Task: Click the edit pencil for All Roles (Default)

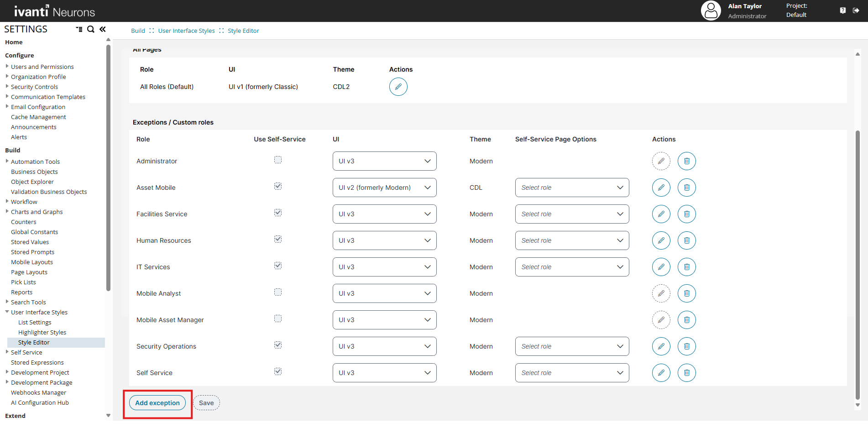Action: pyautogui.click(x=398, y=87)
